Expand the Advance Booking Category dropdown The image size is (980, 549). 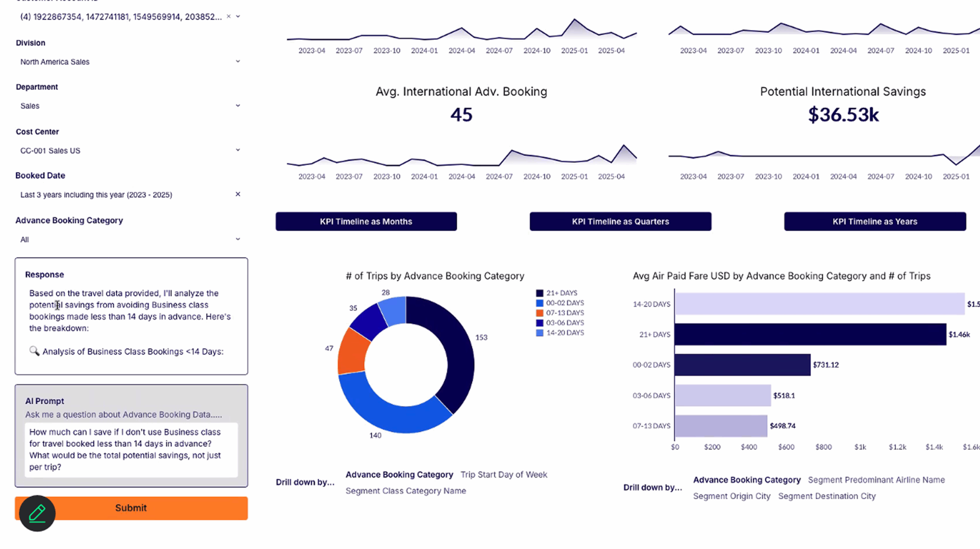(x=238, y=239)
